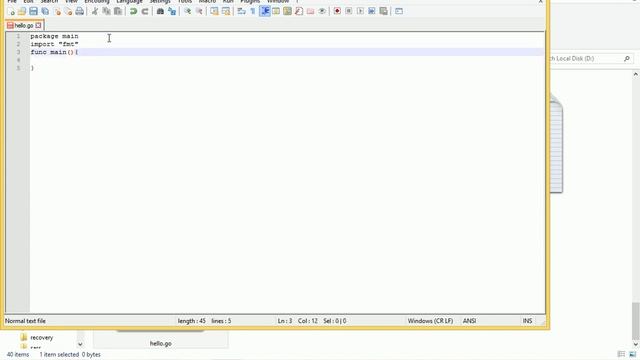This screenshot has height=360, width=640.
Task: Switch Explorer to large icons view
Action: [x=633, y=354]
